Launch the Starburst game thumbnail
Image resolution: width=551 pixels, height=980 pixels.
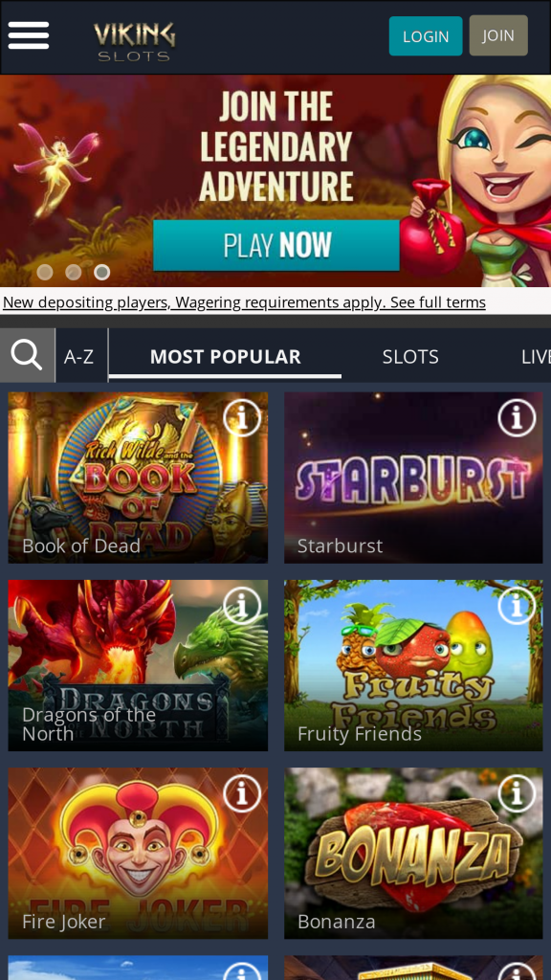(x=413, y=478)
